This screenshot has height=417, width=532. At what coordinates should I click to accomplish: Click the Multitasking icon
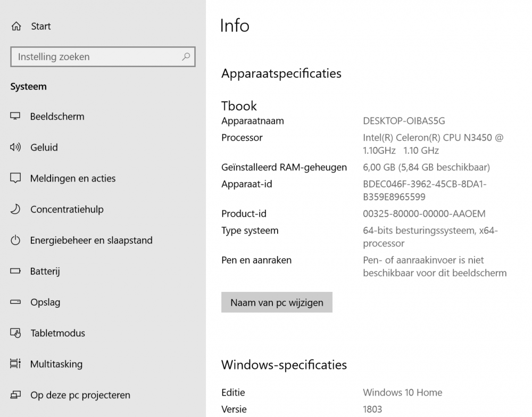(15, 364)
